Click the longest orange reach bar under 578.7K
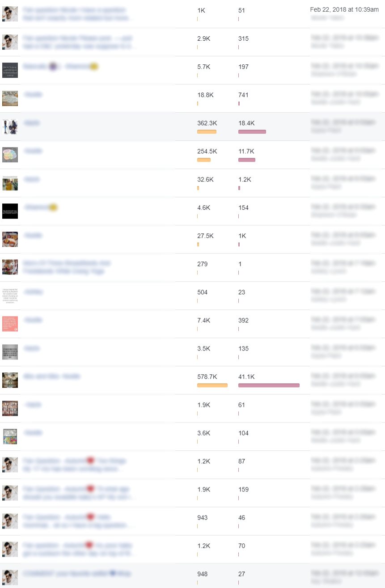The height and width of the screenshot is (588, 385). click(212, 385)
